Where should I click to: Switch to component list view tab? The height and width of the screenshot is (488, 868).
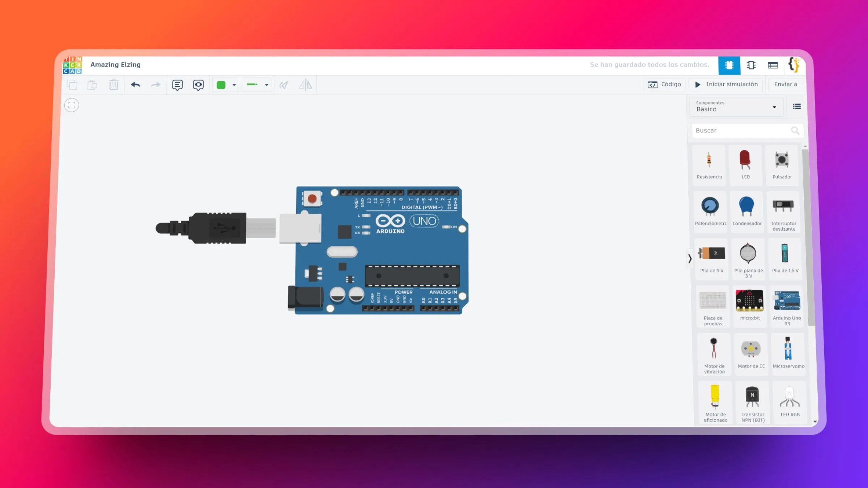(773, 65)
